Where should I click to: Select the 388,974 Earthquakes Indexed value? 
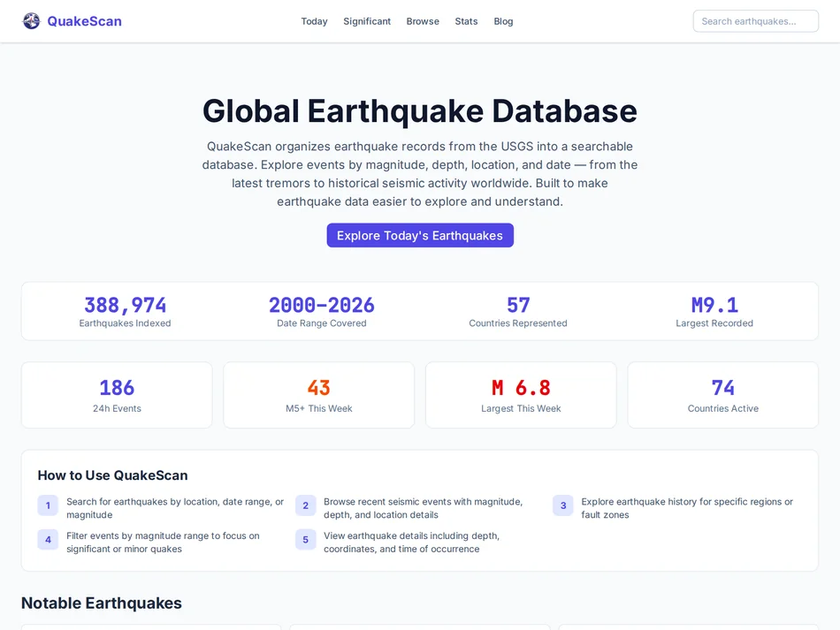coord(125,305)
